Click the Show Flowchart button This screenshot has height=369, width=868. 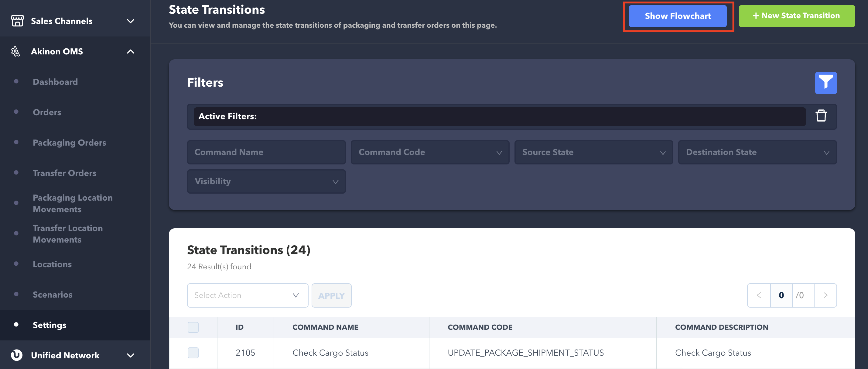678,16
